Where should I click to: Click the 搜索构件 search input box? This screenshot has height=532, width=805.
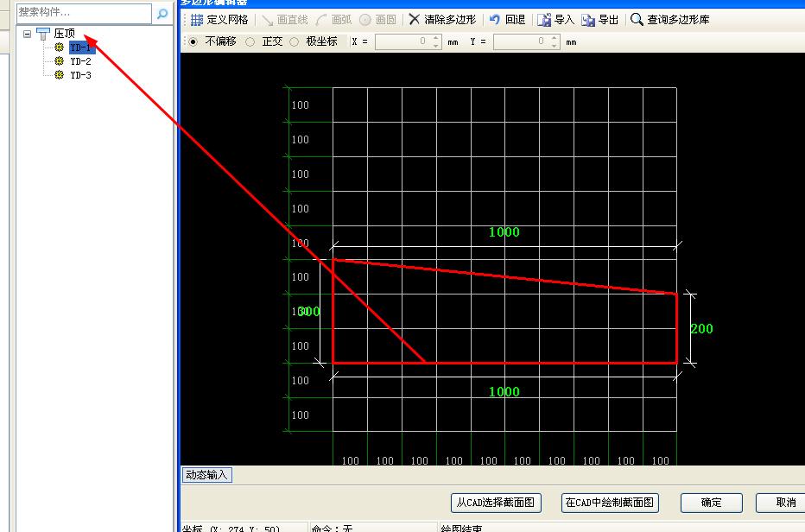coord(84,13)
